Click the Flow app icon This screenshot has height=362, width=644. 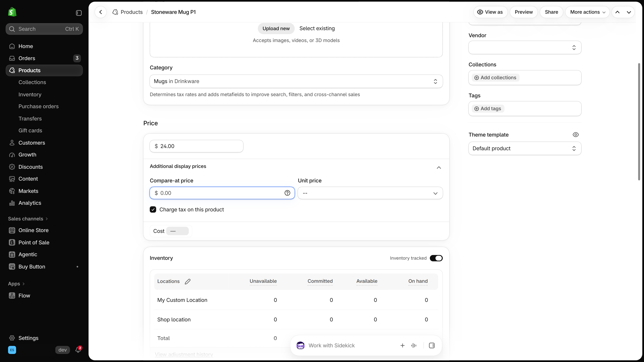click(12, 296)
